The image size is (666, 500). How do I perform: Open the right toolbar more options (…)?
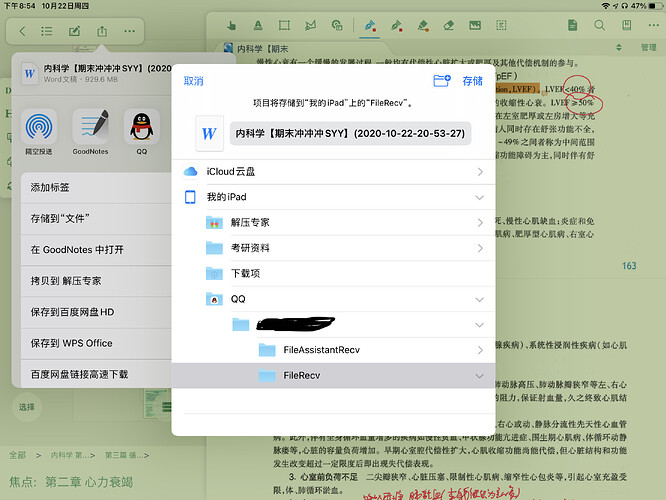(653, 25)
